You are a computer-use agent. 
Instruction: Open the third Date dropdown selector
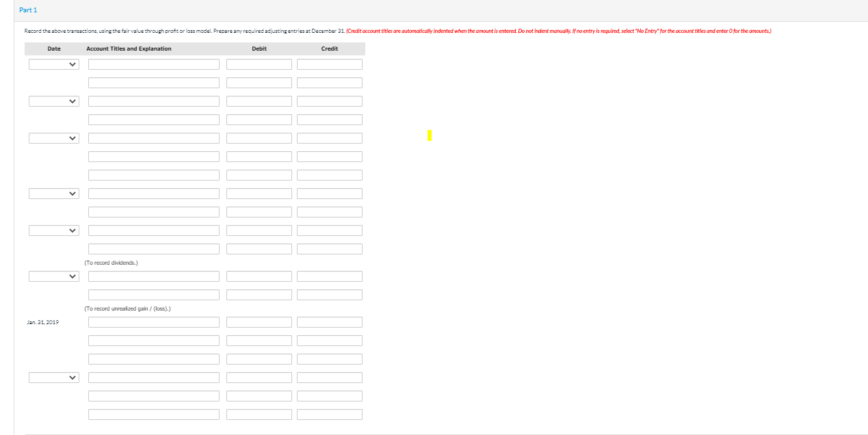point(53,137)
